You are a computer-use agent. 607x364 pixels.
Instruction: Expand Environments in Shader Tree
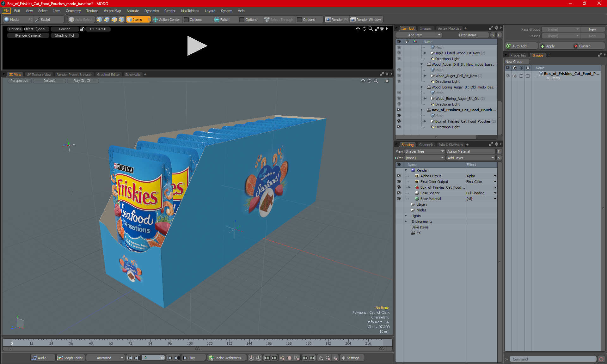point(406,221)
